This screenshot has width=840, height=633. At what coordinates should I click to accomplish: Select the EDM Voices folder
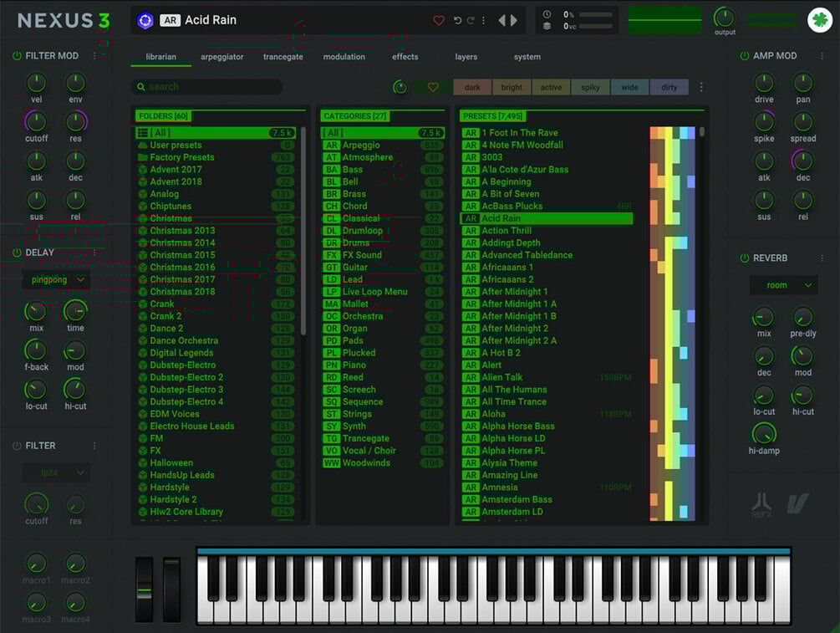pos(216,414)
